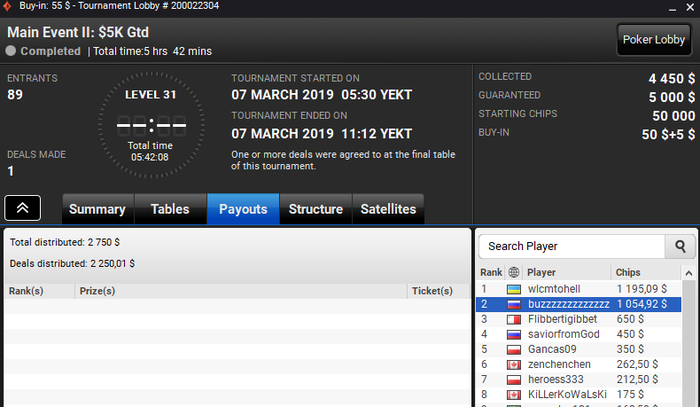Collapse the header with double-chevron button

(x=22, y=208)
